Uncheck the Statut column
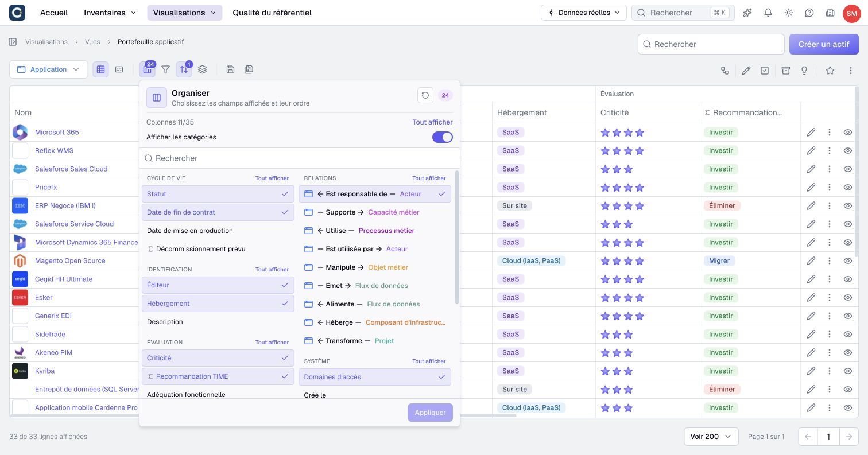Screen dimensions: 868x455 pyautogui.click(x=218, y=194)
